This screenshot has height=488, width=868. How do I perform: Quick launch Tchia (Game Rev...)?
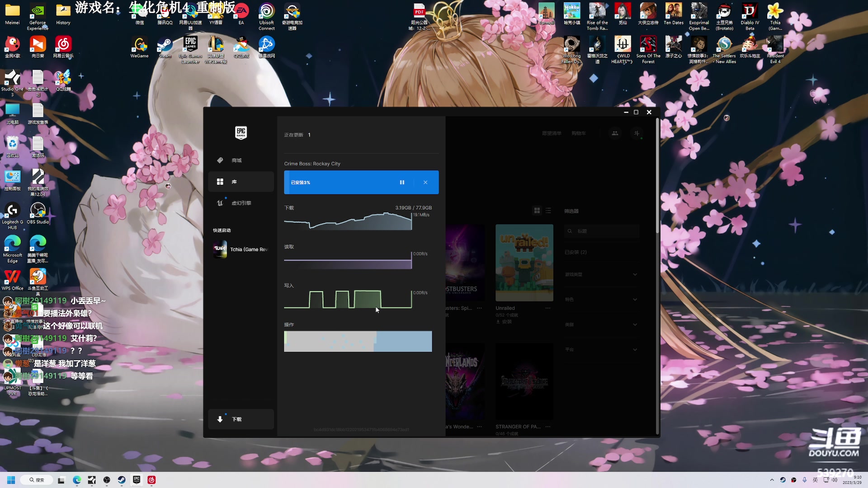[241, 249]
